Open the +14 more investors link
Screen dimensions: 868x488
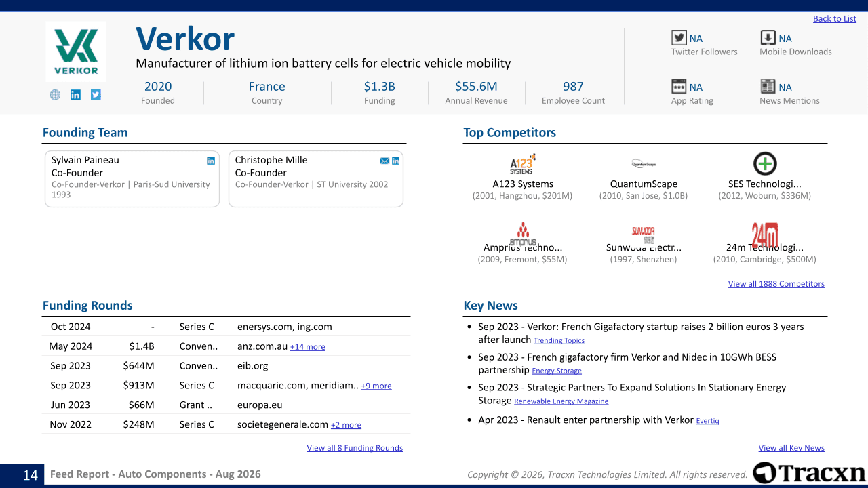pos(308,347)
